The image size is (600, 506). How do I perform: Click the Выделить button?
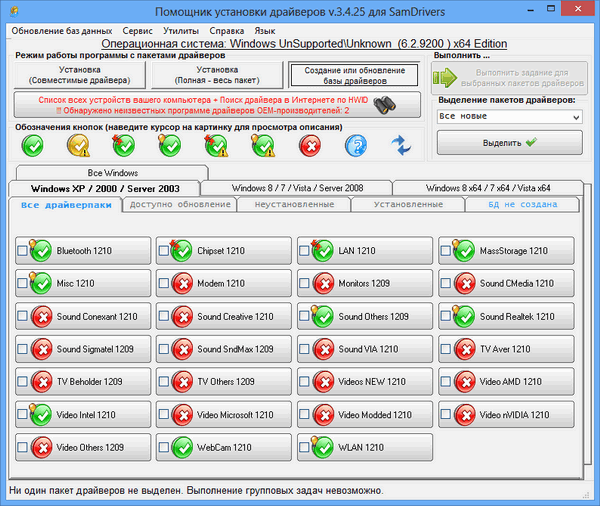tap(510, 143)
